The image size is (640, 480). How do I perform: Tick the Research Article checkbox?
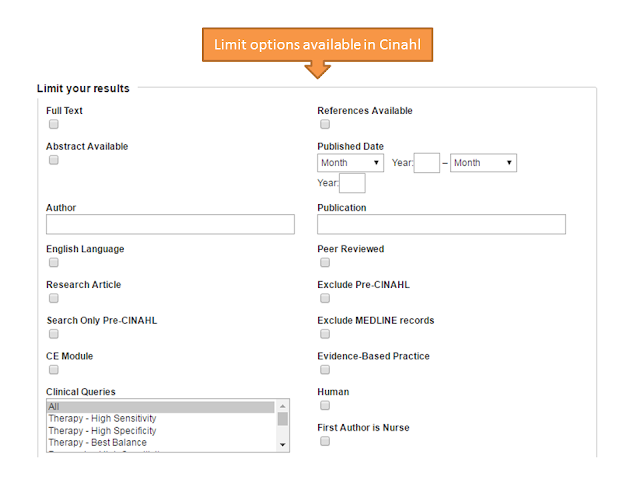[x=53, y=298]
